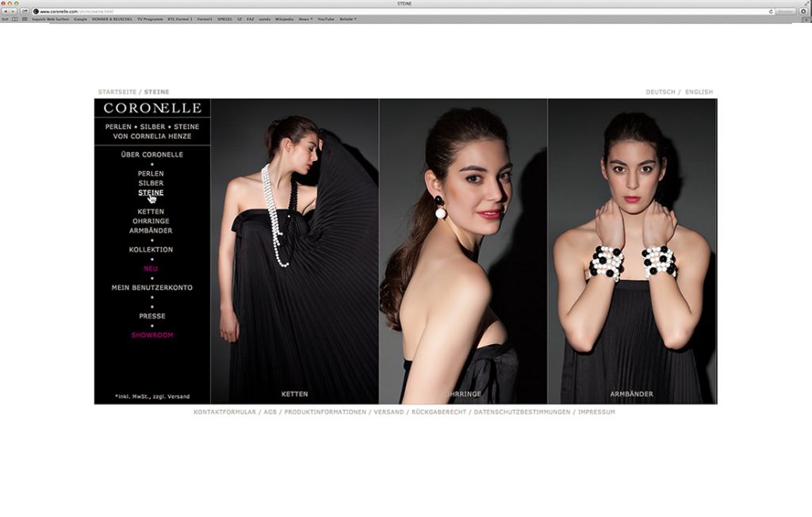Click the downloads icon at toolbar right
This screenshot has height=517, width=812.
804,11
